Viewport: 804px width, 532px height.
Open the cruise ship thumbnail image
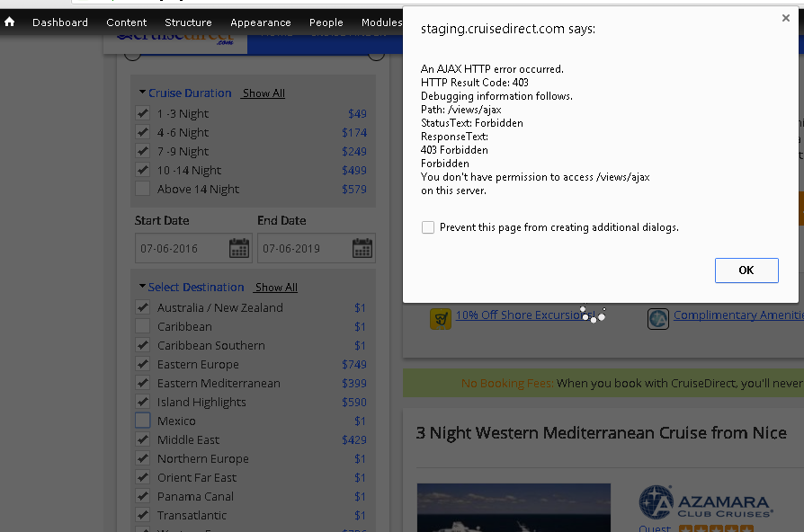[514, 508]
